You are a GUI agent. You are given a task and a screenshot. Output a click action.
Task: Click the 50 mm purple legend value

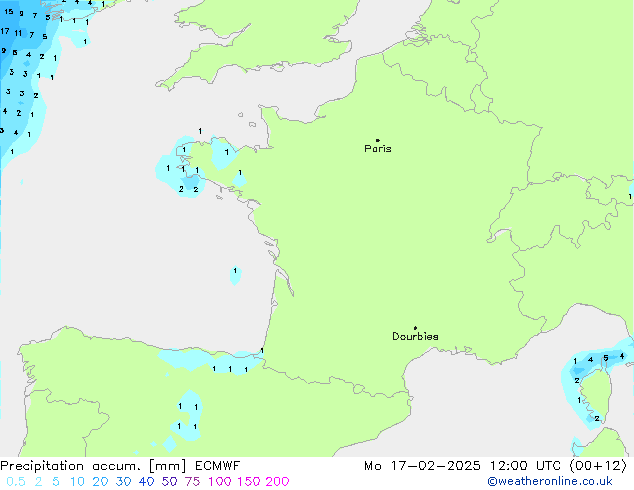coord(169,482)
